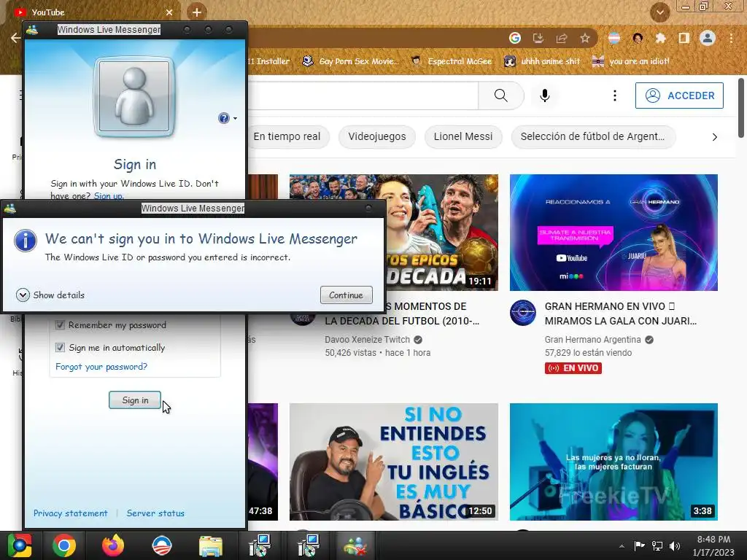
Task: Click the Sign up link in Messenger
Action: click(109, 195)
